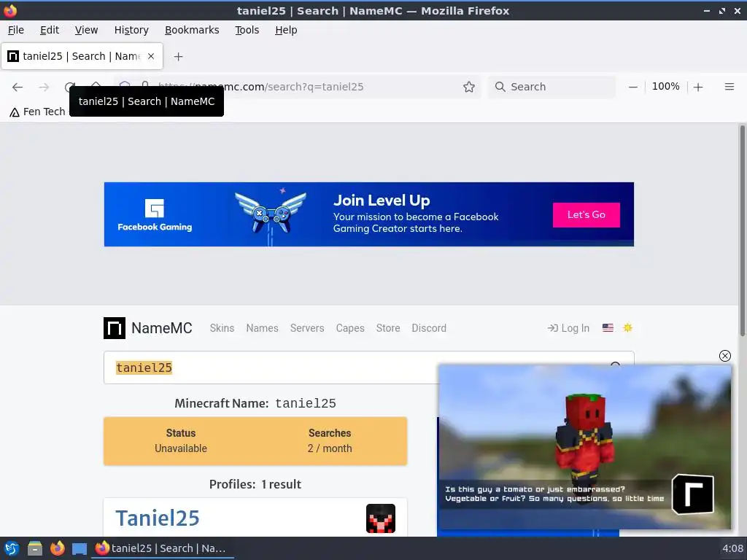The height and width of the screenshot is (560, 747).
Task: Open a new tab with the plus icon
Action: pyautogui.click(x=178, y=57)
